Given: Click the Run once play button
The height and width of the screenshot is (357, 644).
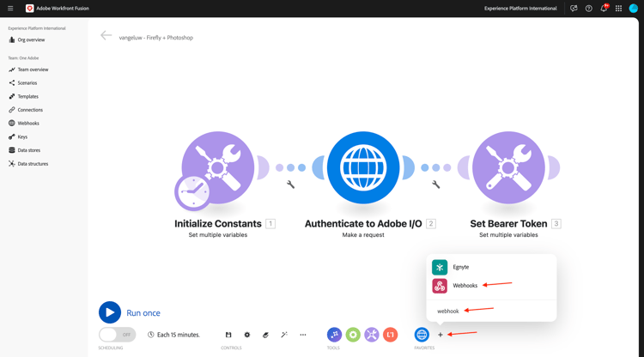Looking at the screenshot, I should pos(110,312).
